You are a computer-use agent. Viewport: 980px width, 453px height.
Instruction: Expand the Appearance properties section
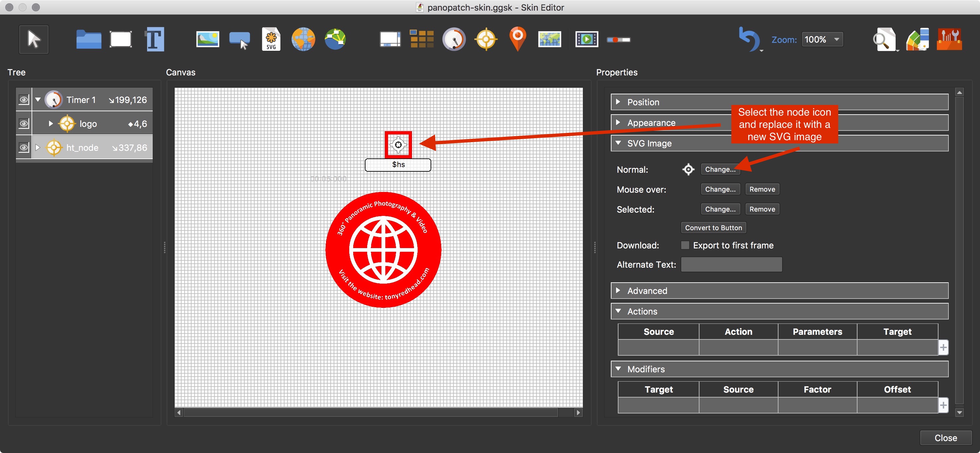(618, 122)
